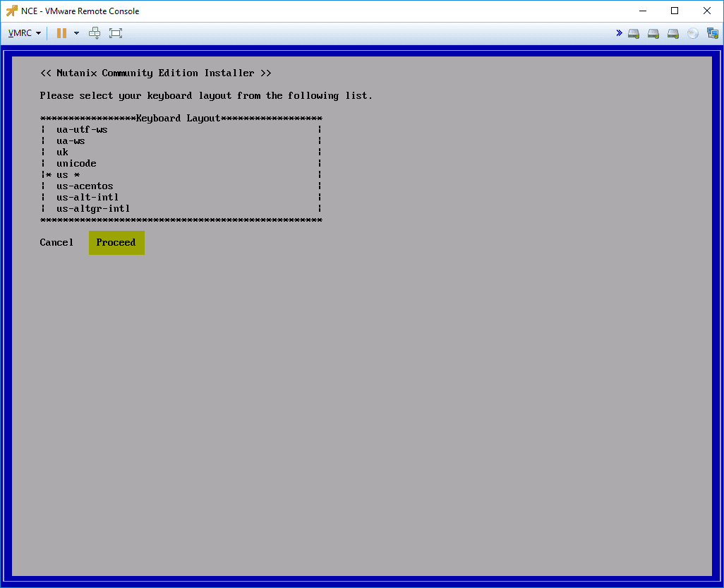Click the second hard disk device icon
Image resolution: width=724 pixels, height=588 pixels.
click(653, 32)
